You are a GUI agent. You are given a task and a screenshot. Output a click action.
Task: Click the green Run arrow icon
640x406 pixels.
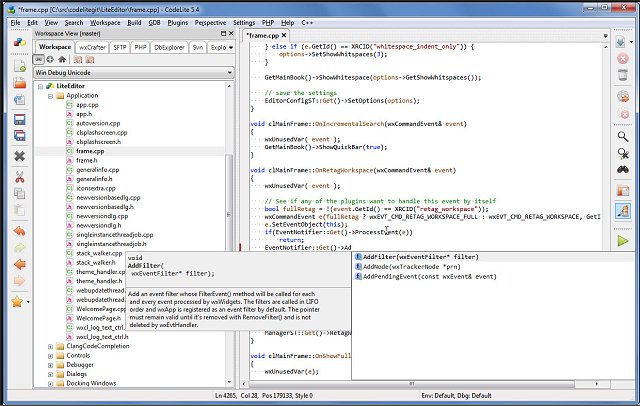[623, 241]
